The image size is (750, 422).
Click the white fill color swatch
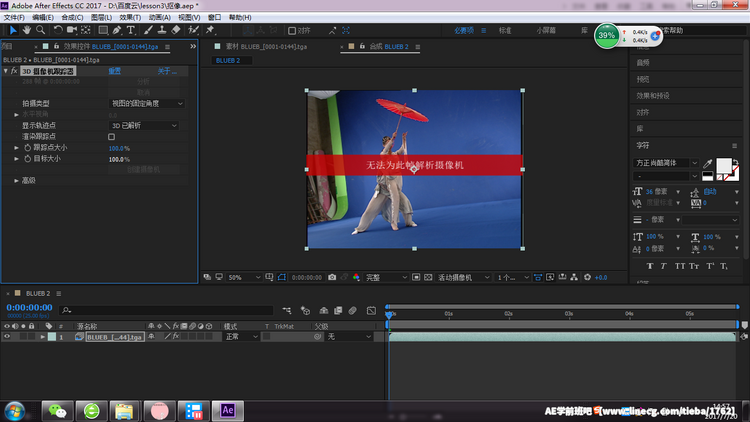coord(724,166)
